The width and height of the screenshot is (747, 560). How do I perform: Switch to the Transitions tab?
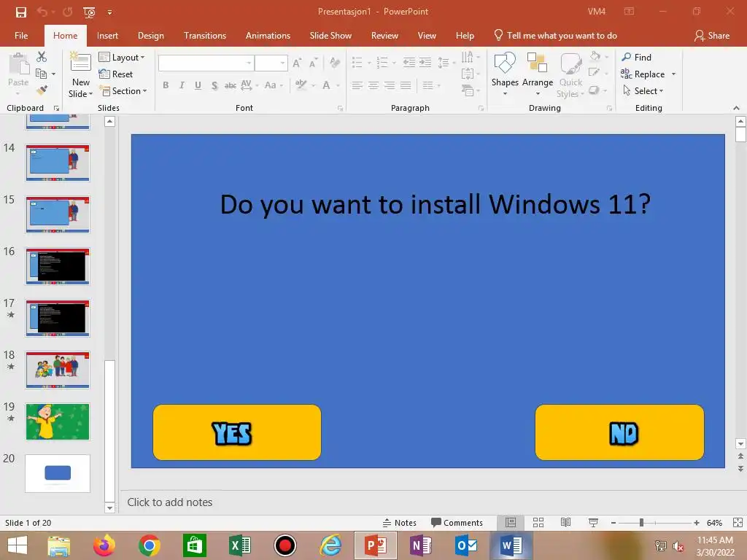point(205,36)
